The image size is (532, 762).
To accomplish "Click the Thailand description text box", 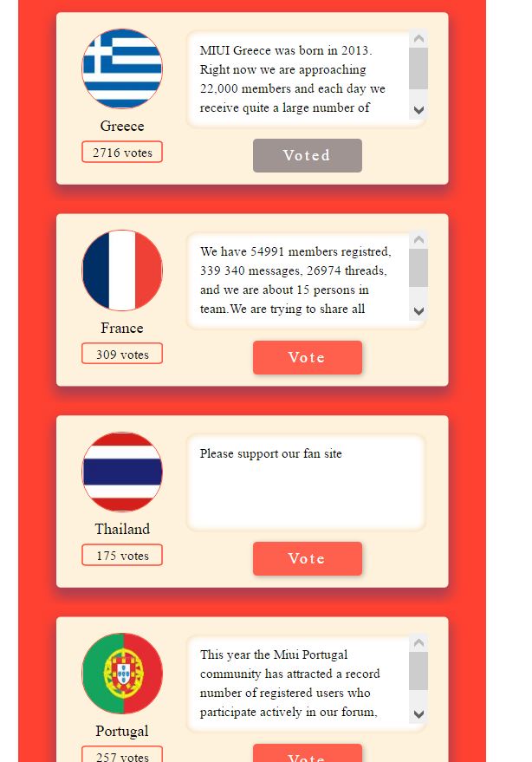I will point(306,482).
